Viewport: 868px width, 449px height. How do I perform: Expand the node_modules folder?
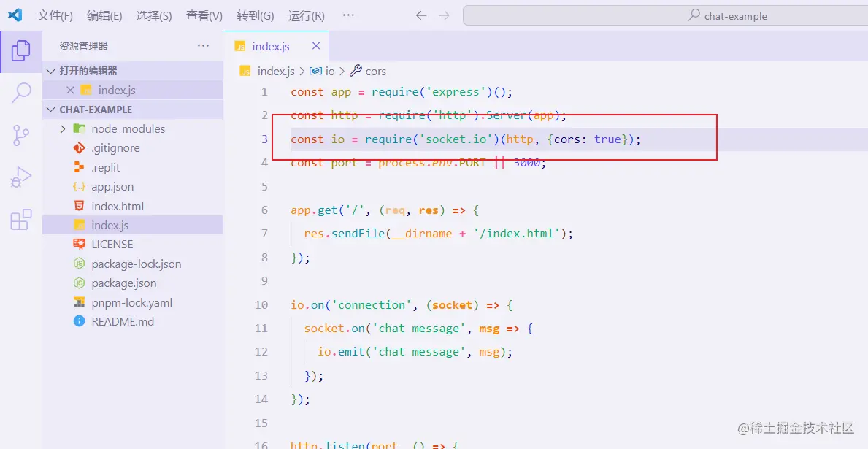[x=63, y=129]
